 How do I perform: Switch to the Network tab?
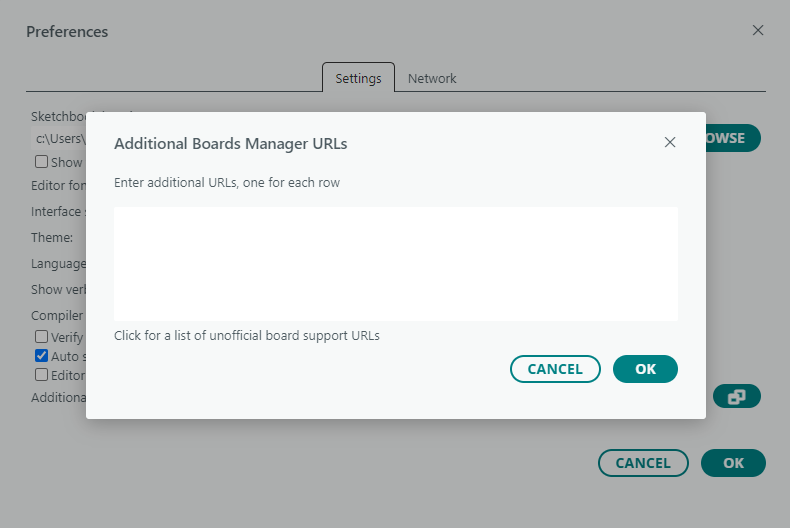[432, 79]
